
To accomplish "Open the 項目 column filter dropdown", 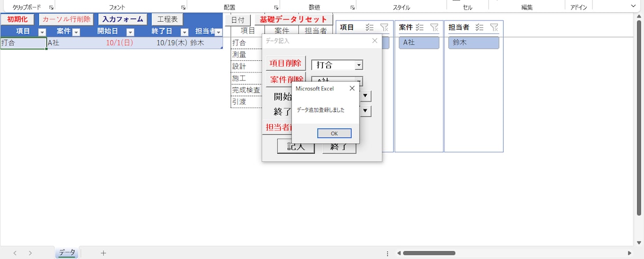I will point(42,32).
